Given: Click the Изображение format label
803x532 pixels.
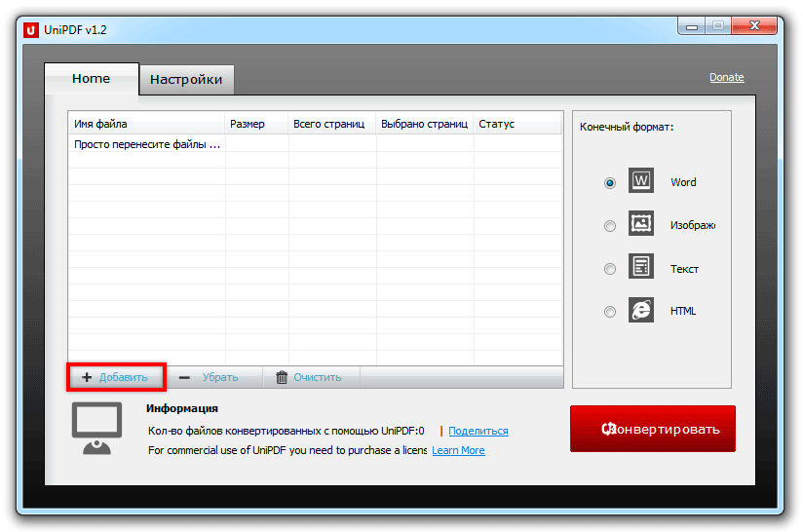Looking at the screenshot, I should click(x=692, y=225).
